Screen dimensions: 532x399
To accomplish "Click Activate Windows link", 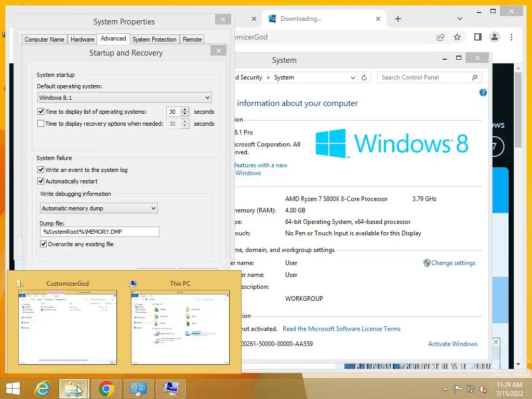I will [x=453, y=344].
